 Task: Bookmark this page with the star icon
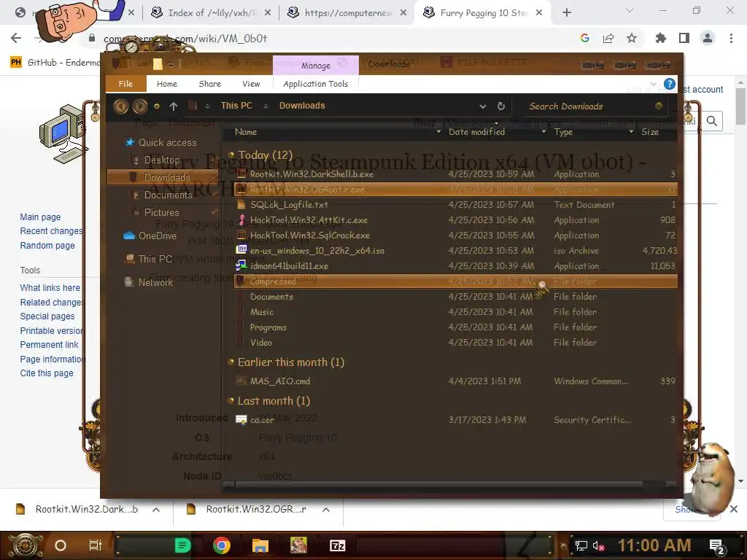(x=632, y=38)
